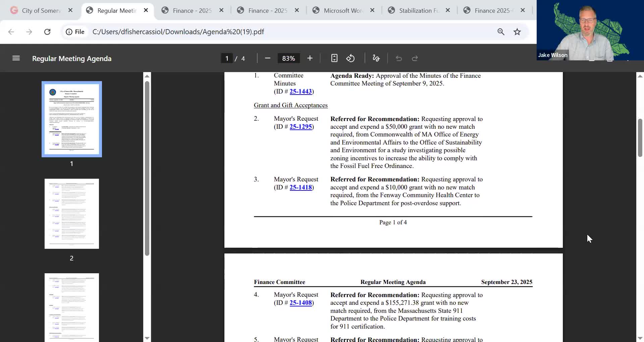Image resolution: width=644 pixels, height=342 pixels.
Task: Rotate the PDF counterclockwise
Action: [x=351, y=58]
